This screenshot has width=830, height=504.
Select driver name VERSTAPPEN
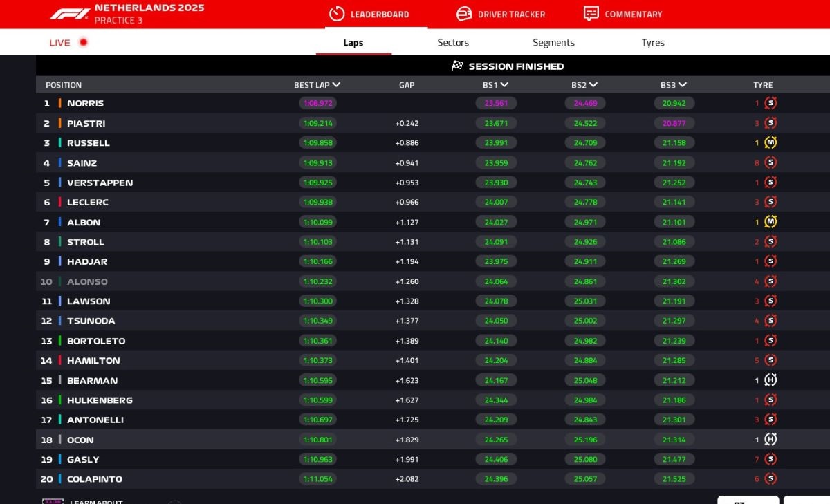pyautogui.click(x=100, y=183)
